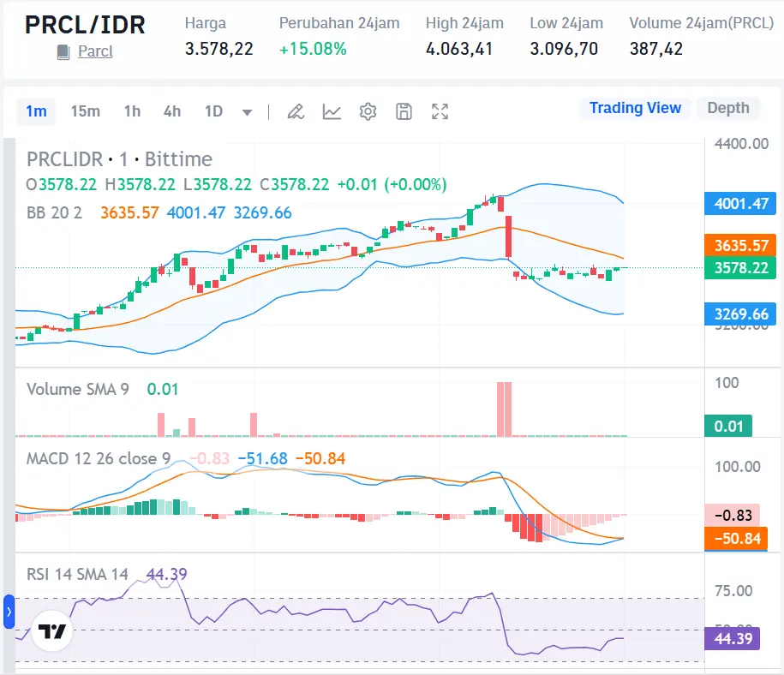Viewport: 784px width, 675px height.
Task: Open chart settings via the gear icon
Action: [368, 111]
